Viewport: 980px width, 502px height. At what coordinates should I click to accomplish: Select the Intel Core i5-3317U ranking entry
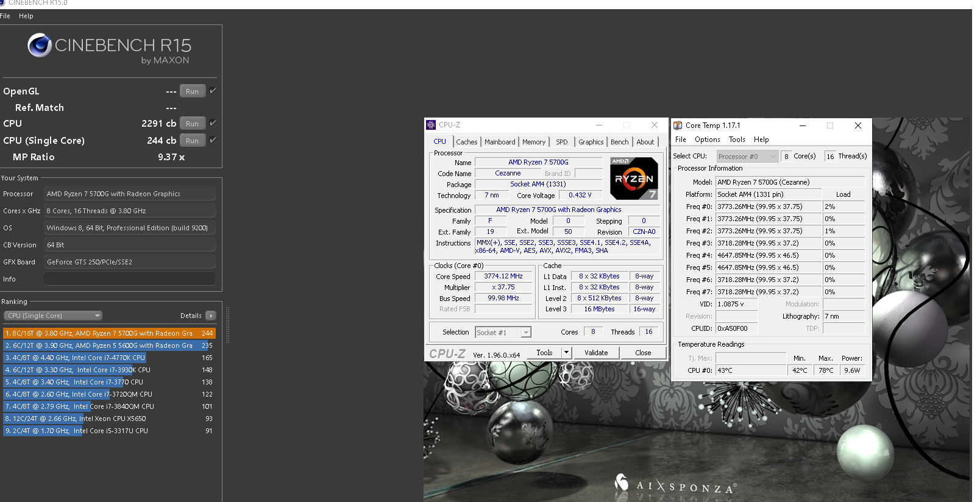pos(109,431)
